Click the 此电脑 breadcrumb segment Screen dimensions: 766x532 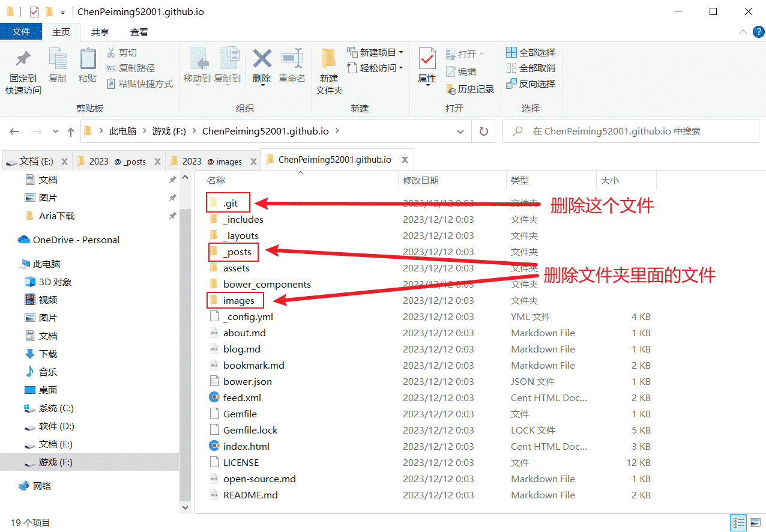122,131
